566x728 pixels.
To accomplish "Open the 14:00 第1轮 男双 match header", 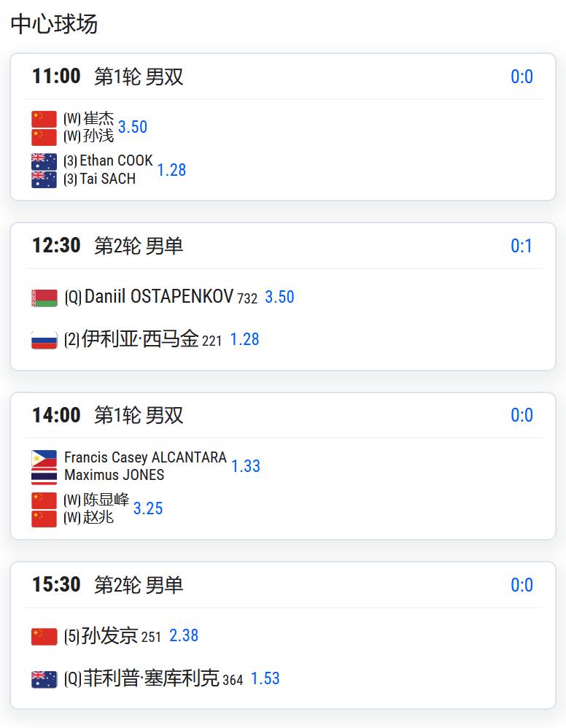I will [108, 415].
